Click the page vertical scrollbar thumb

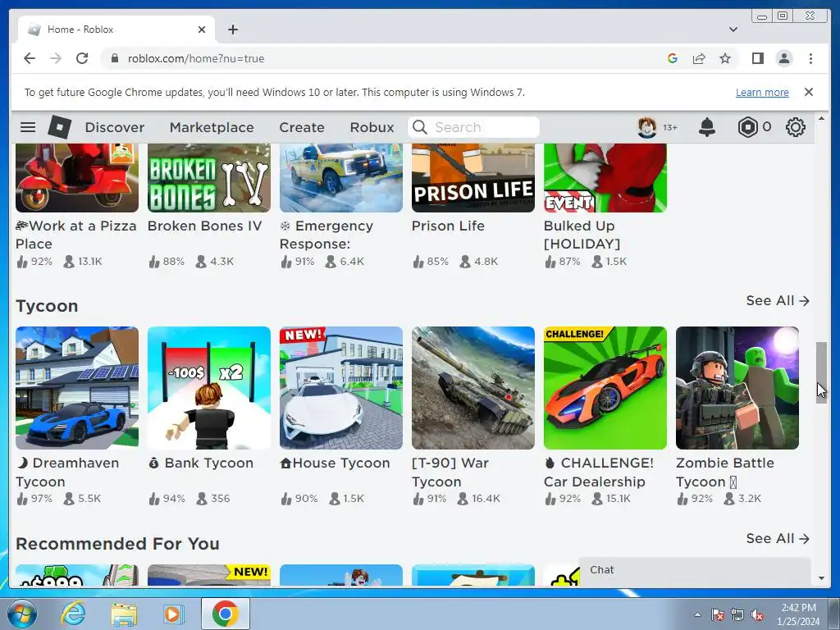pyautogui.click(x=821, y=372)
